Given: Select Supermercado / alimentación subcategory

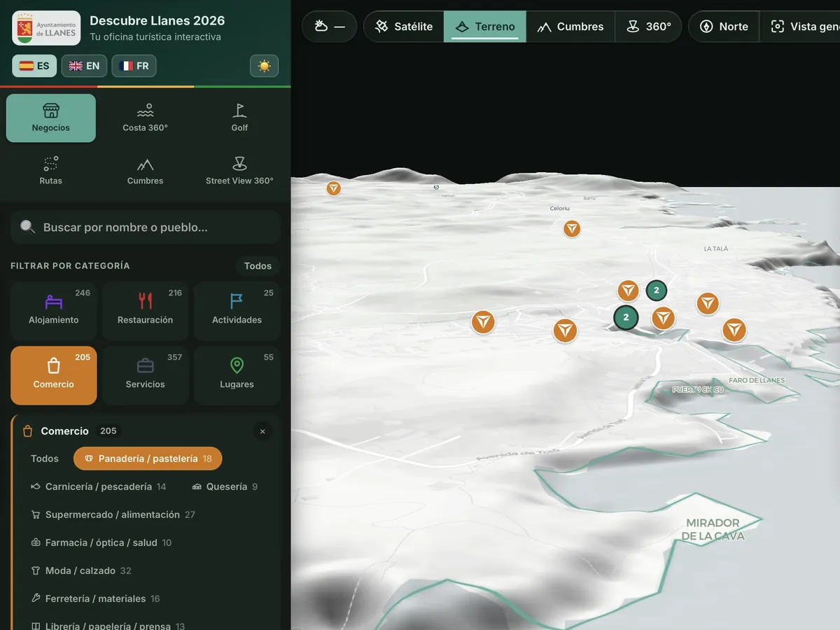Looking at the screenshot, I should tap(113, 514).
